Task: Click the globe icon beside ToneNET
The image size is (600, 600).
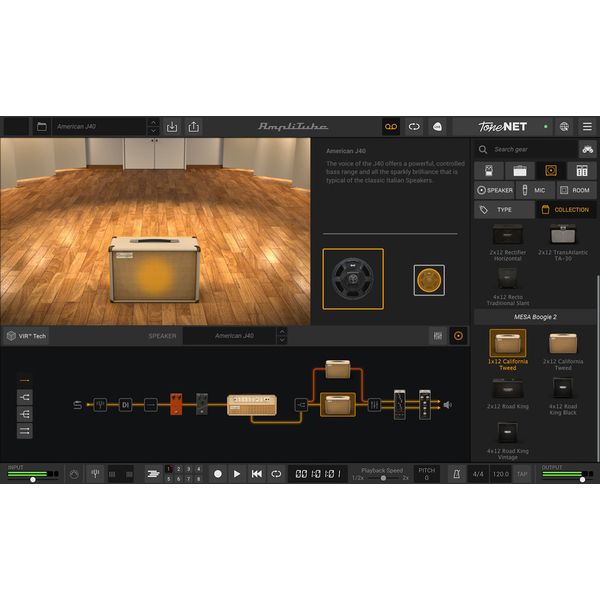Action: (564, 127)
